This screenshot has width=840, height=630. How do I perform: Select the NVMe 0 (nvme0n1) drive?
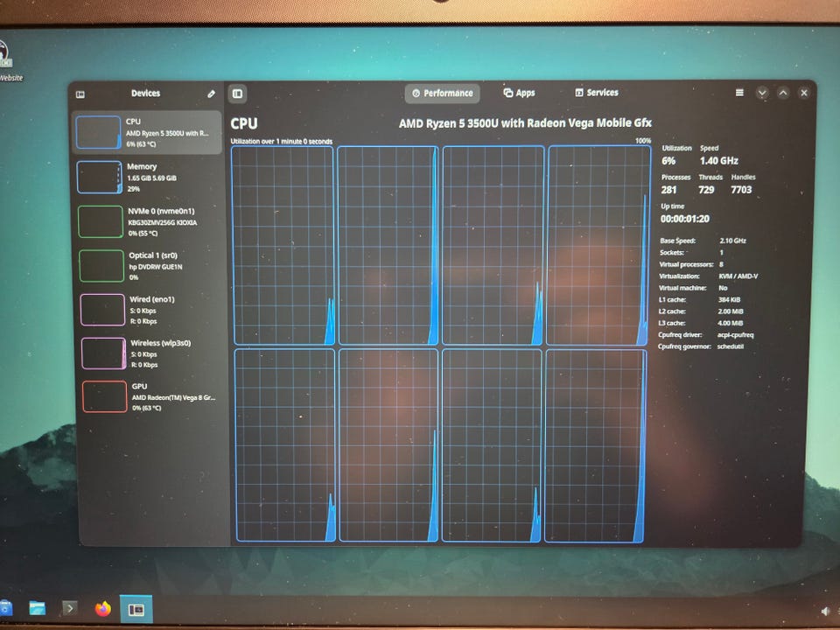pos(149,221)
